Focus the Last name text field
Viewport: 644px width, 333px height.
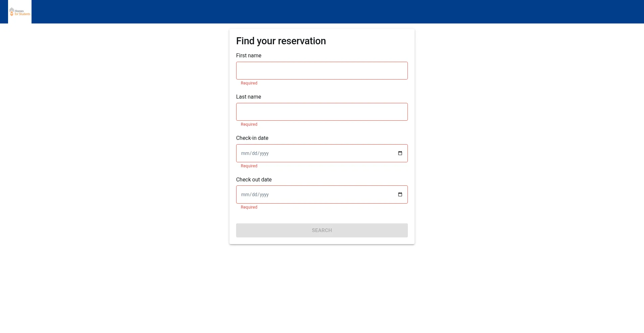click(x=322, y=112)
